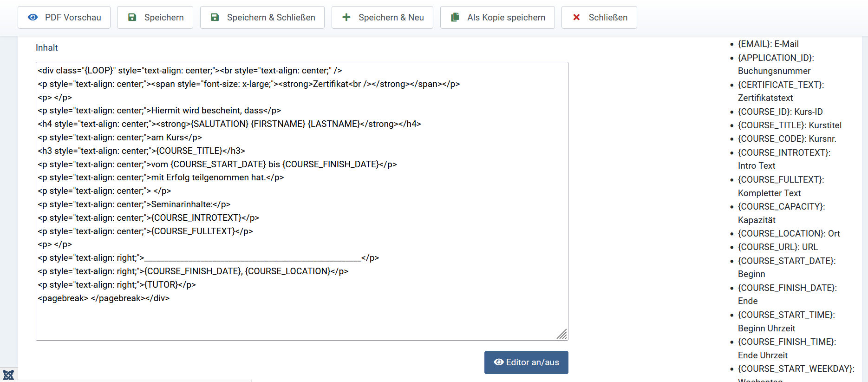
Task: Click the save disk icon beside Speichern
Action: (132, 17)
